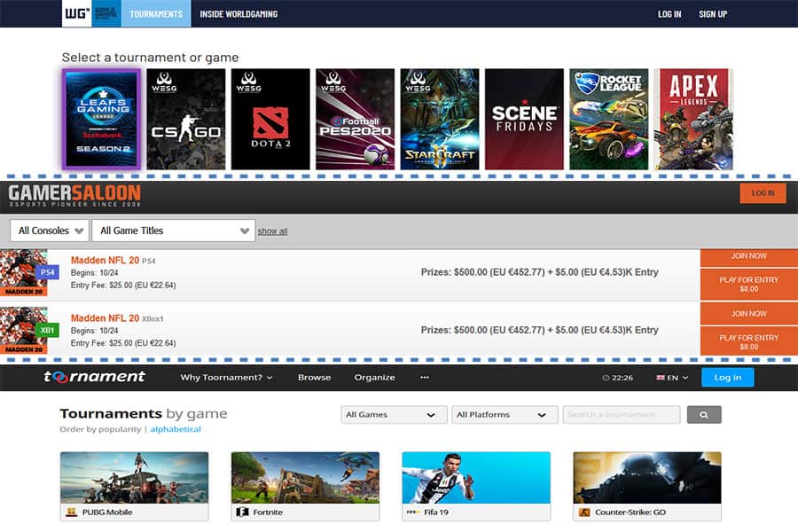Open the Inside WorldGaming menu item
The width and height of the screenshot is (798, 532).
pos(239,14)
